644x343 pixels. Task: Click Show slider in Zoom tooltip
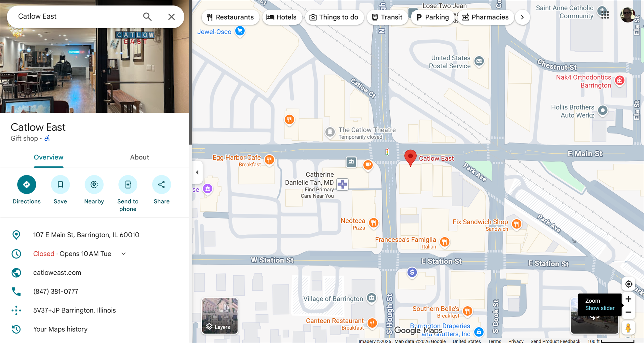coord(600,308)
